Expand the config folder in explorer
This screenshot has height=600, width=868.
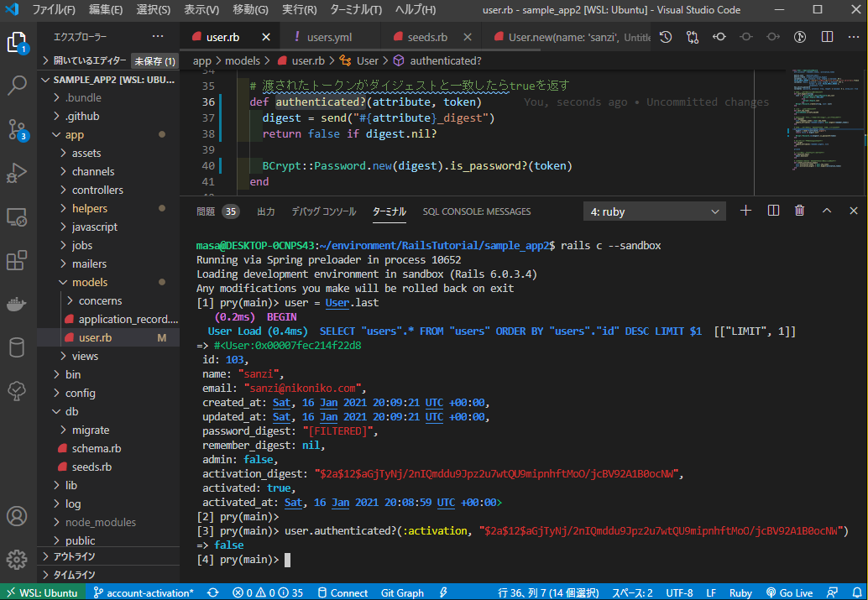(81, 393)
